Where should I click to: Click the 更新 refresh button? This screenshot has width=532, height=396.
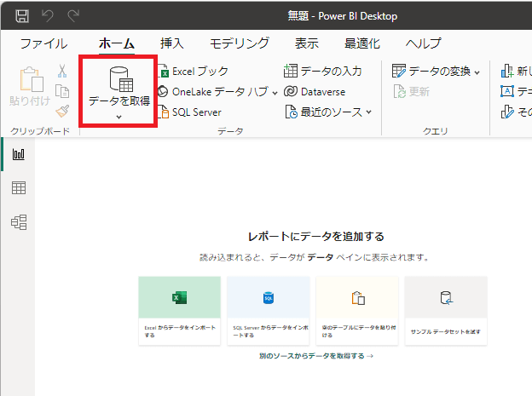pyautogui.click(x=412, y=91)
